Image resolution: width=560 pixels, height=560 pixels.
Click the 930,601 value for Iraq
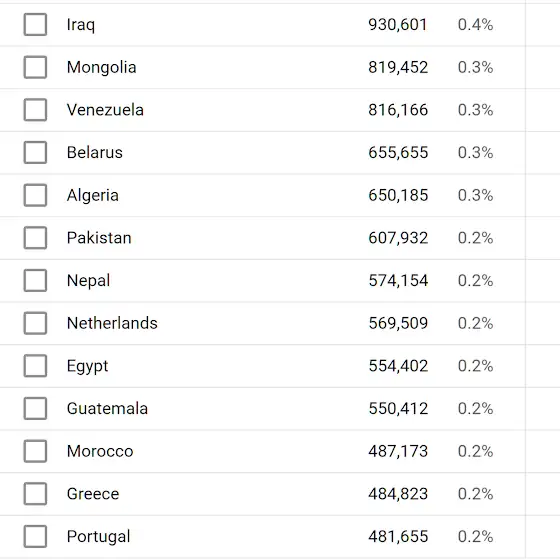pos(398,25)
